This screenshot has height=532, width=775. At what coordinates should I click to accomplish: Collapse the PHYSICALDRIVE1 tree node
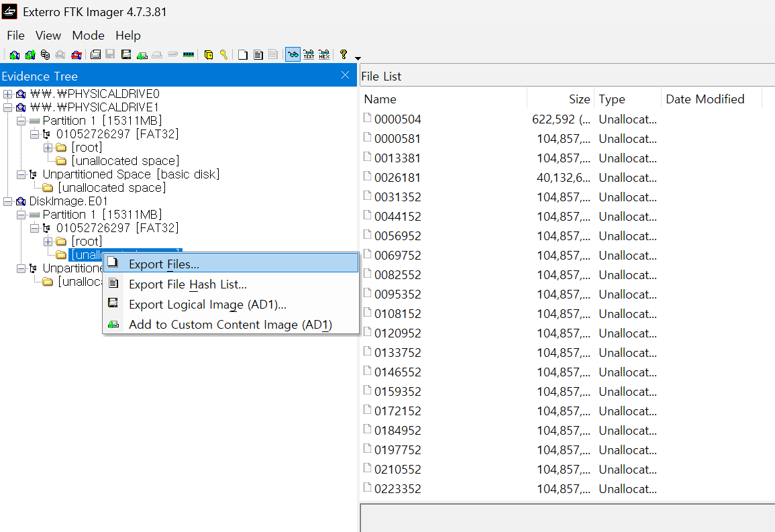7,107
